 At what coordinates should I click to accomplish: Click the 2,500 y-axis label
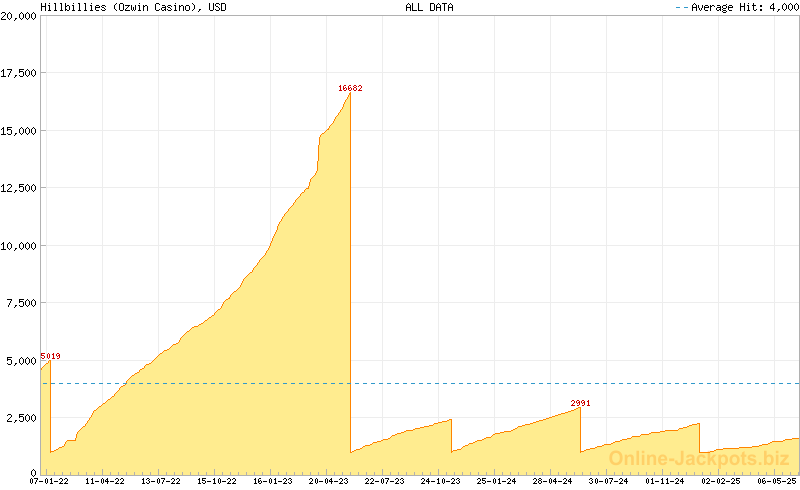[x=22, y=417]
